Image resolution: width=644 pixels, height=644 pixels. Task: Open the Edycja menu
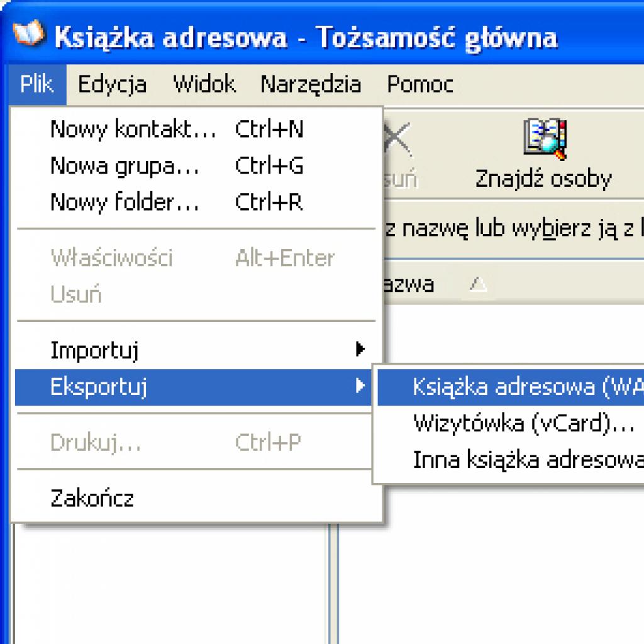[112, 84]
